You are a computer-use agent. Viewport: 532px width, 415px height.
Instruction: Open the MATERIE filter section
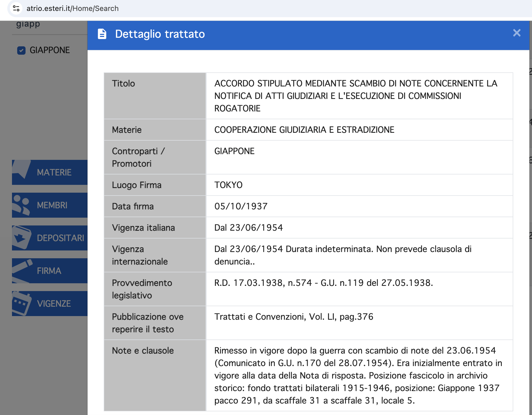click(54, 172)
